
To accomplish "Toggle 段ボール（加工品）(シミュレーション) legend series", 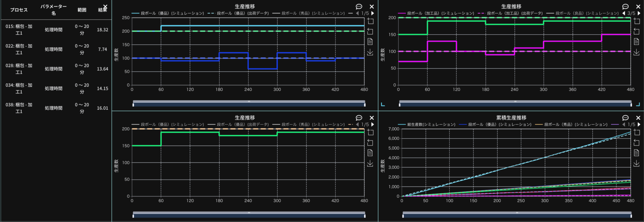I will 436,13.
